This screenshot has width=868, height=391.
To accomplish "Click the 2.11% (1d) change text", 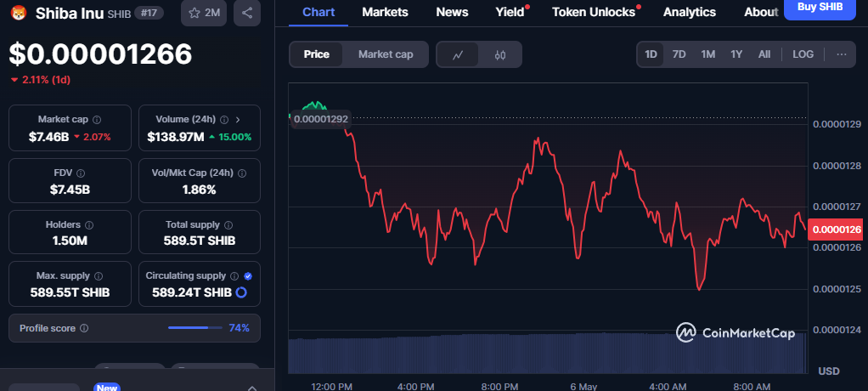I will [41, 80].
